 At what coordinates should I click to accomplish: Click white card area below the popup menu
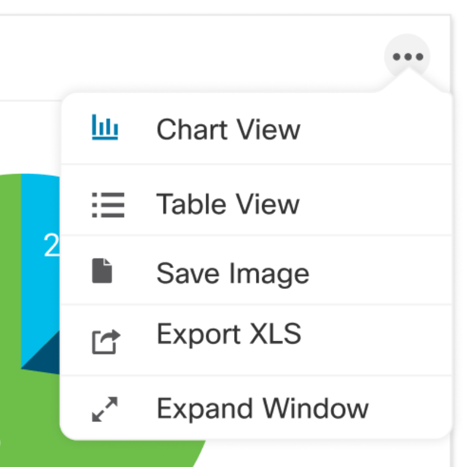[323, 454]
